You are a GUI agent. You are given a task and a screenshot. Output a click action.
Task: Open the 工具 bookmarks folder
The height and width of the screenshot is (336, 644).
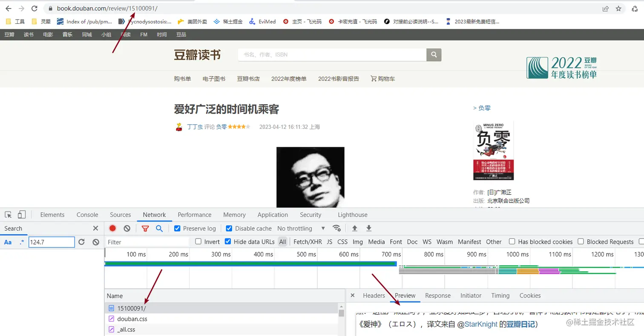(x=16, y=21)
